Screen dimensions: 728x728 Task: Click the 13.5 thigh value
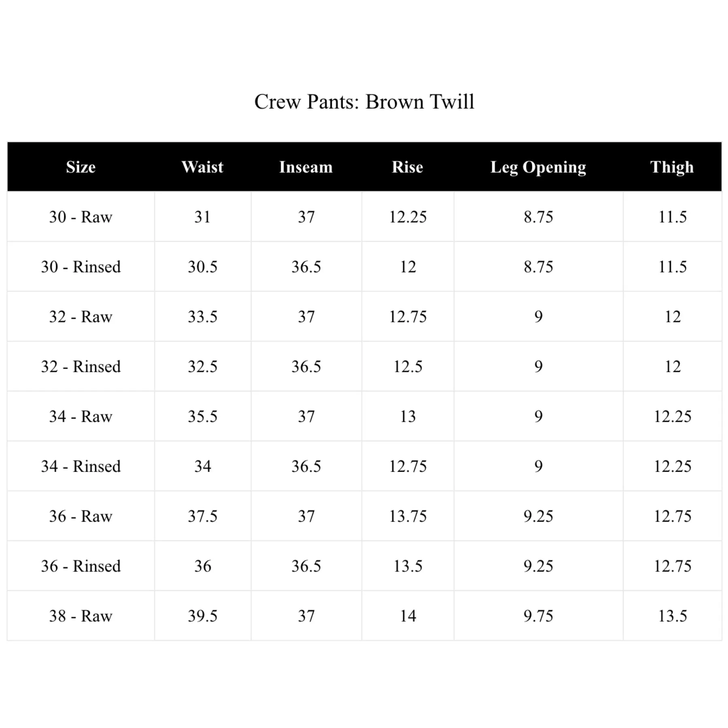coord(673,616)
